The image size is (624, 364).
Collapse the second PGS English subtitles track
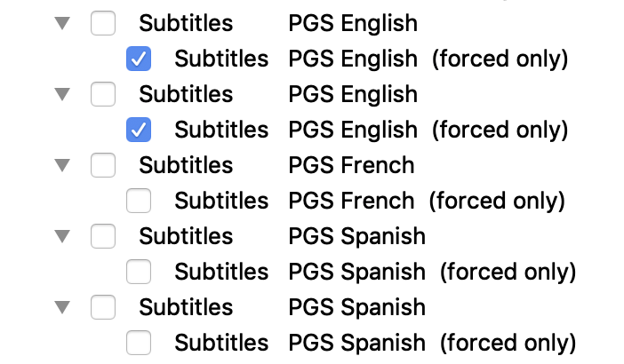coord(61,94)
